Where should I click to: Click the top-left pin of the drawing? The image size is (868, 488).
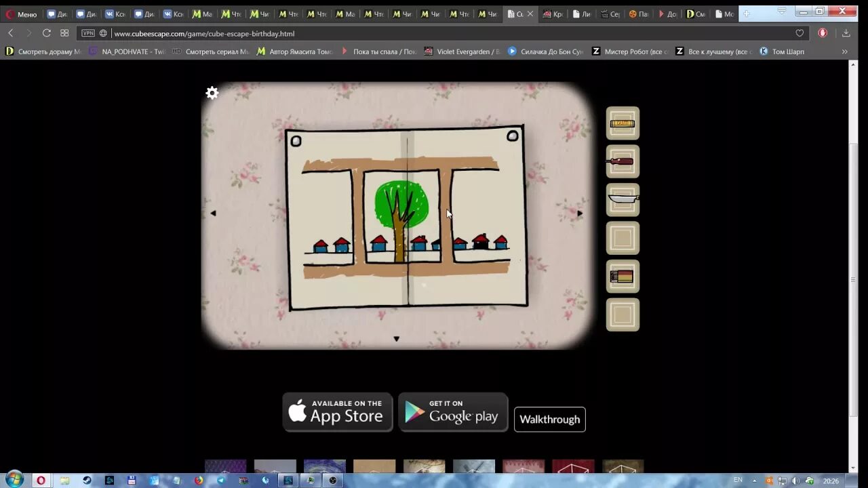click(296, 141)
